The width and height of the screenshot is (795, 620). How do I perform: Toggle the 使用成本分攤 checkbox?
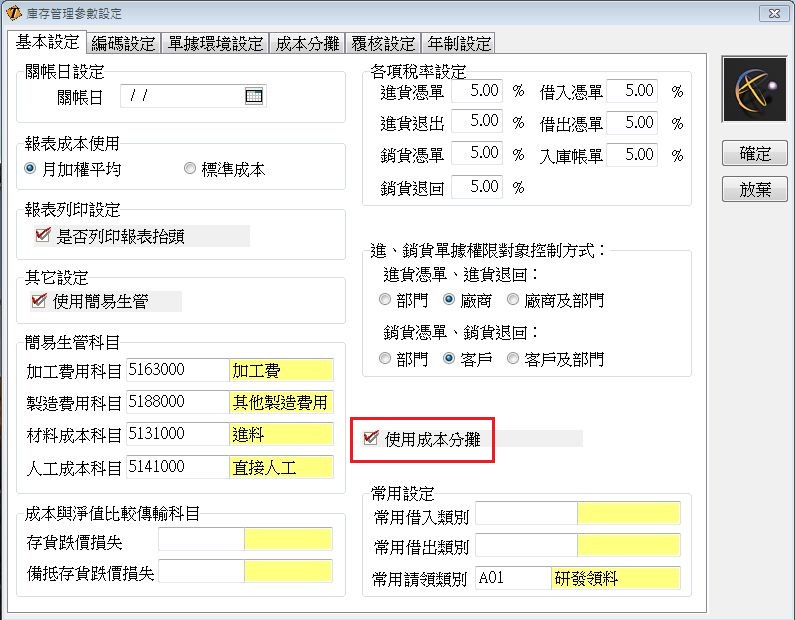point(372,438)
